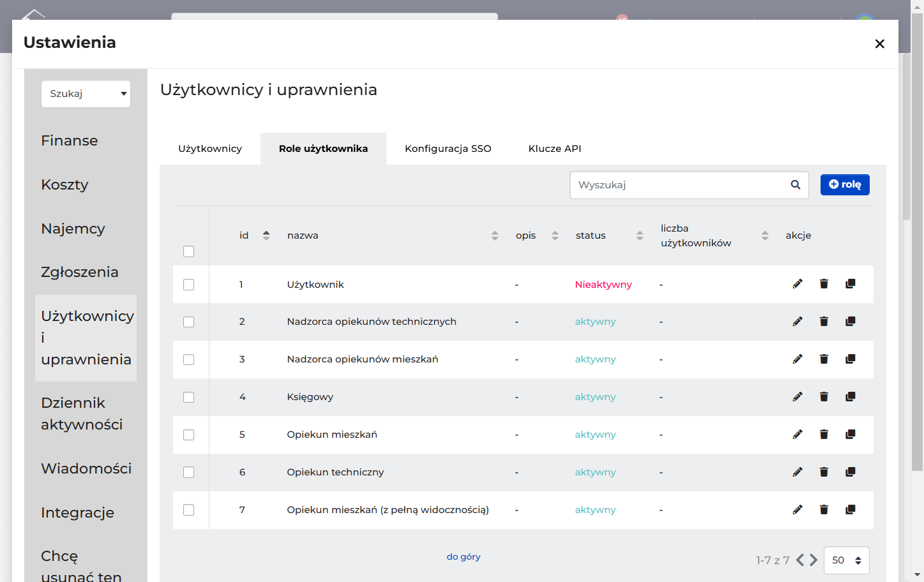Duplicate the Księgowy role

click(851, 397)
